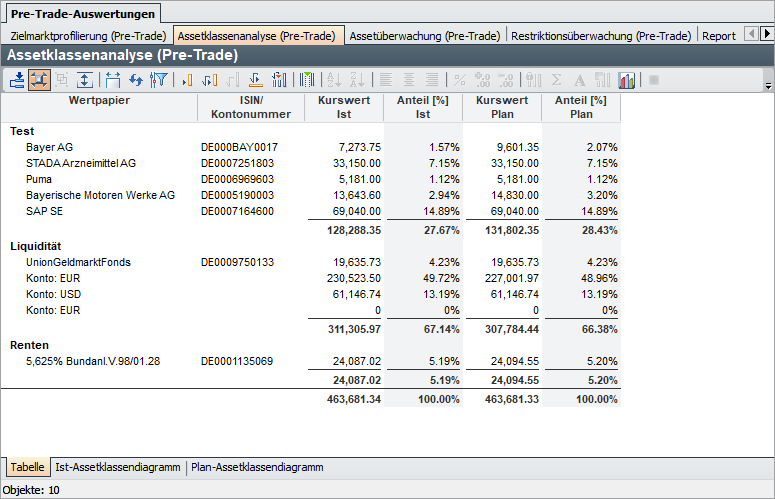Screen dimensions: 775x499
Task: Show the Ist-Assetklassendiagramm view
Action: (x=117, y=467)
